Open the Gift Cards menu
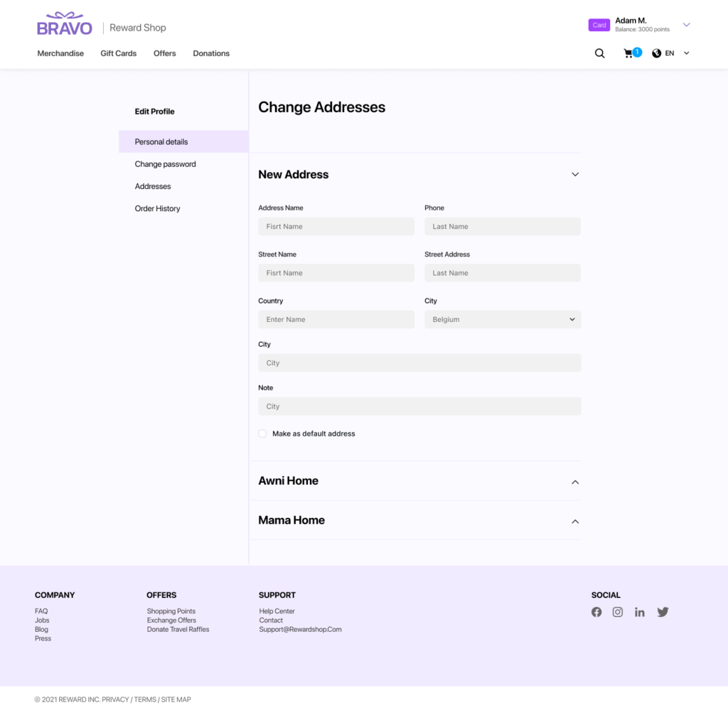This screenshot has height=710, width=728. (118, 53)
